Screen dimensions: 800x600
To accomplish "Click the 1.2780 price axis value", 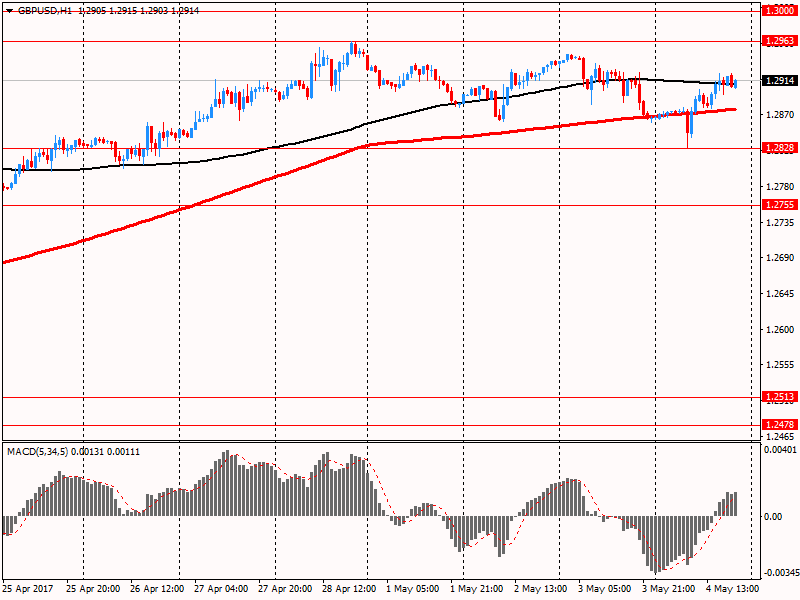I will [x=780, y=187].
